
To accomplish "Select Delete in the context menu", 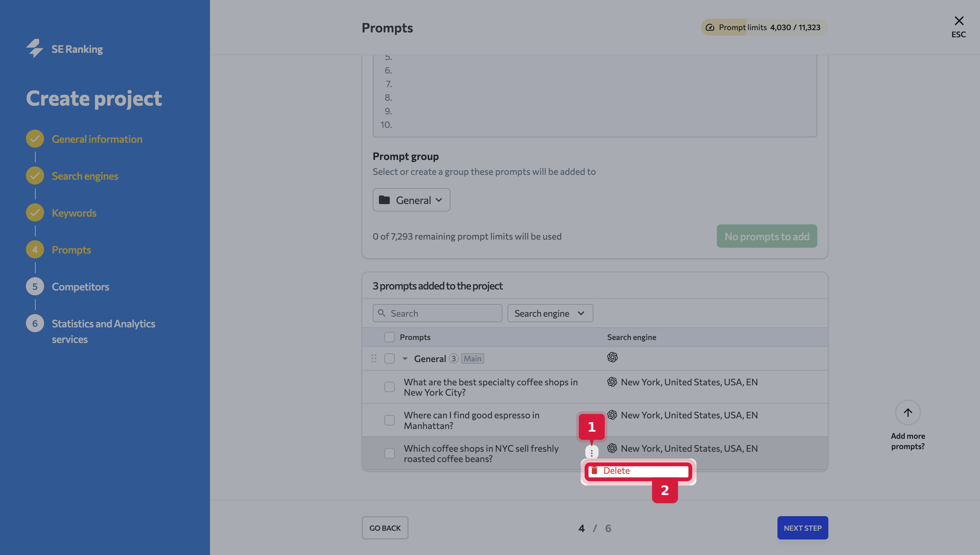I will (638, 471).
